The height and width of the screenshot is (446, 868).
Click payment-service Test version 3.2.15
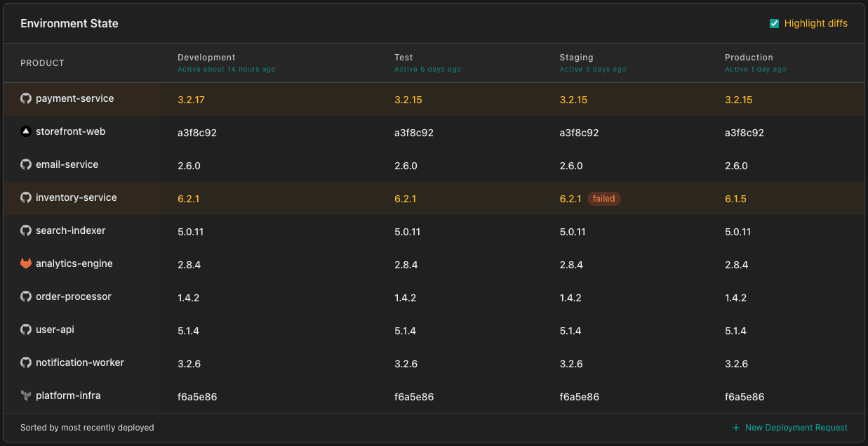[x=408, y=100]
